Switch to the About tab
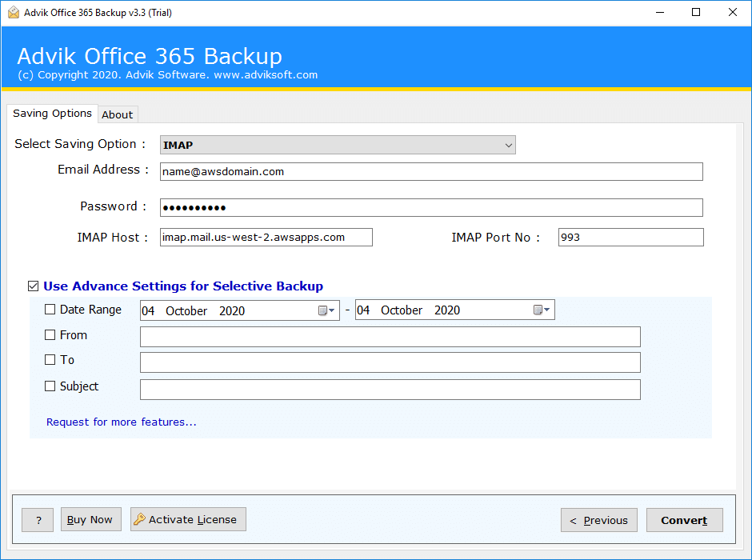 click(x=118, y=114)
